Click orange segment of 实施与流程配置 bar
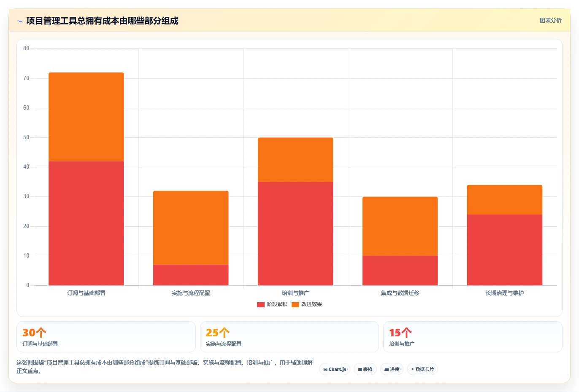This screenshot has width=579, height=392. pyautogui.click(x=191, y=228)
